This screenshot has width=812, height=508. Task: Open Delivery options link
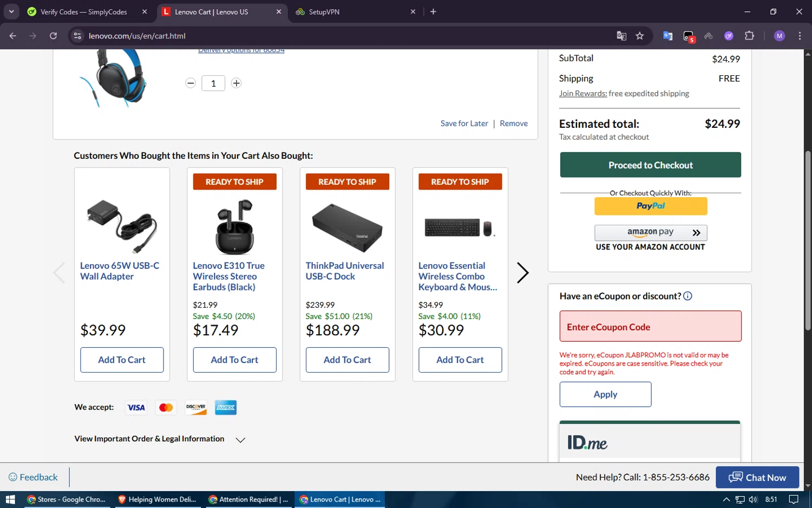(x=241, y=50)
